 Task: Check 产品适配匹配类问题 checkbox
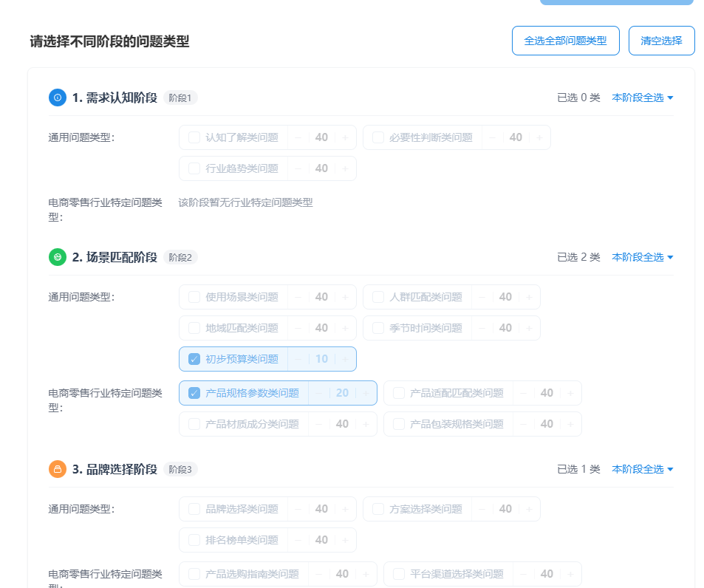[x=399, y=393]
